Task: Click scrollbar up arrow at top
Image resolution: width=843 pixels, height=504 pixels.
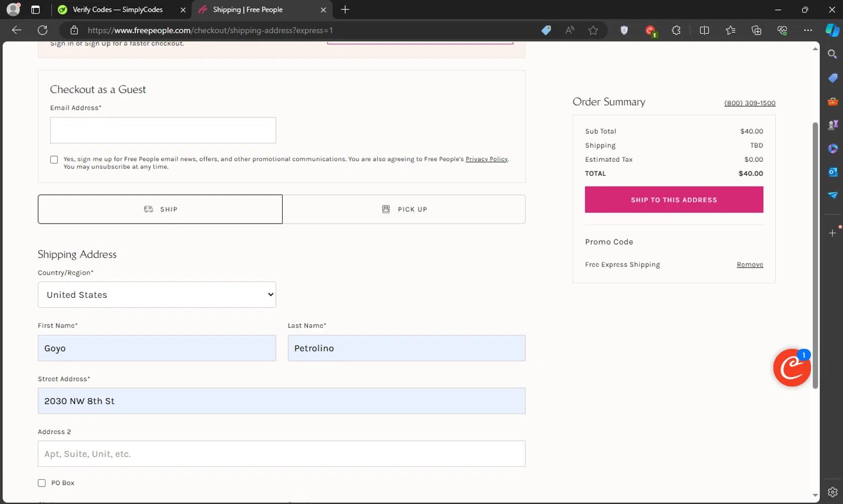Action: tap(815, 49)
